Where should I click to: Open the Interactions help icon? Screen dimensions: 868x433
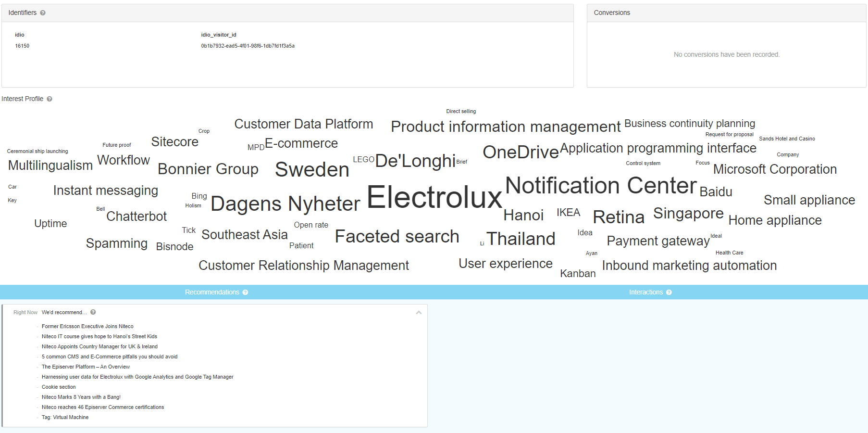coord(669,293)
